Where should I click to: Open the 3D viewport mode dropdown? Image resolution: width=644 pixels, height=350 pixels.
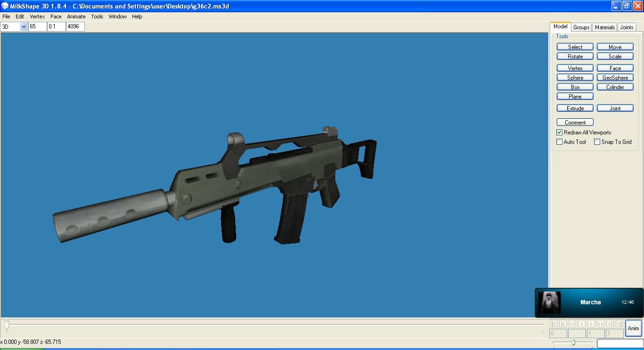pyautogui.click(x=24, y=27)
